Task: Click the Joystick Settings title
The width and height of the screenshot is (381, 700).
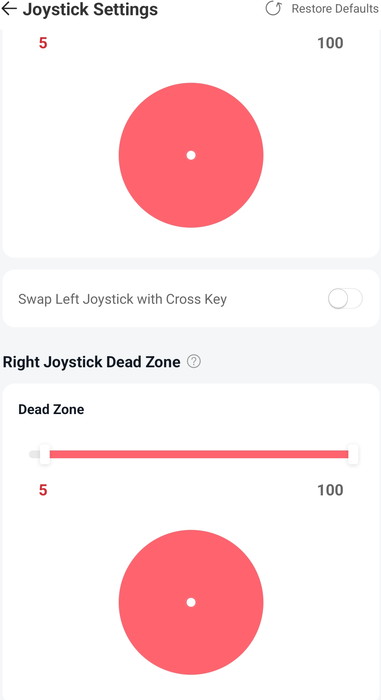Action: [90, 9]
